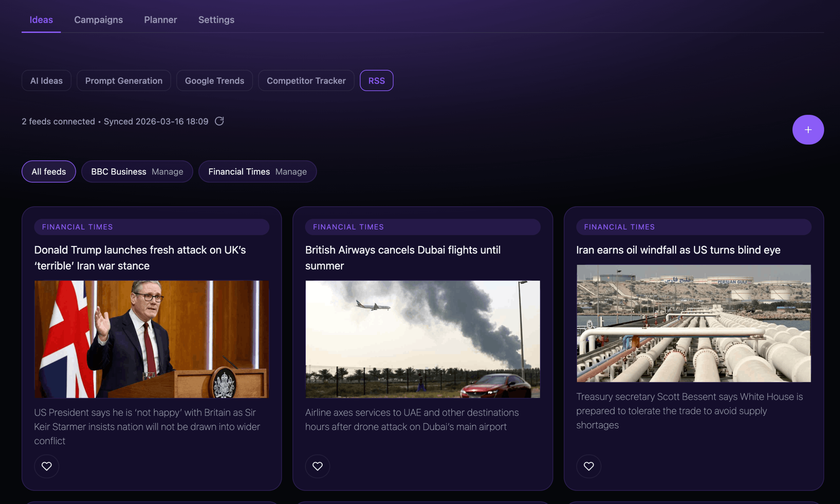
Task: Click summary 'Treasury secretary Scott Bessent says'
Action: point(689,411)
